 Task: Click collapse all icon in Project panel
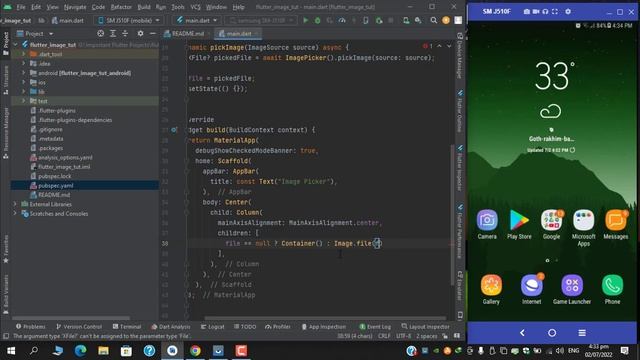125,33
